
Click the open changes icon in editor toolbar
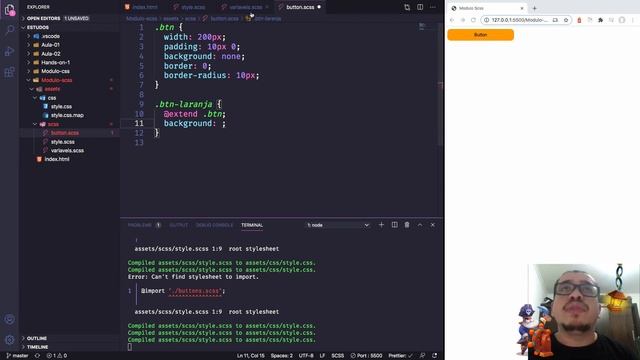click(407, 7)
